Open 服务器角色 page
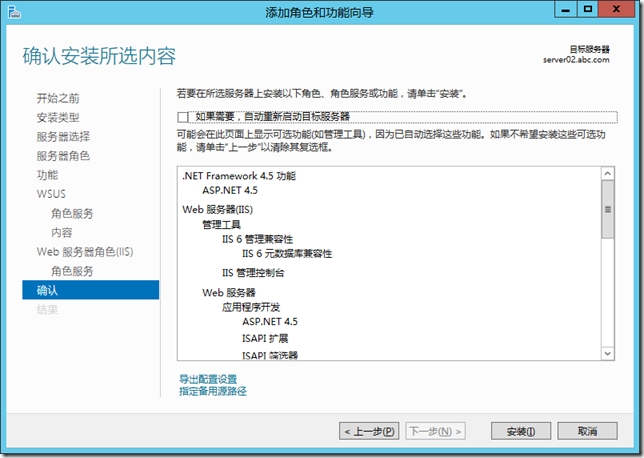This screenshot has height=458, width=644. pyautogui.click(x=63, y=156)
